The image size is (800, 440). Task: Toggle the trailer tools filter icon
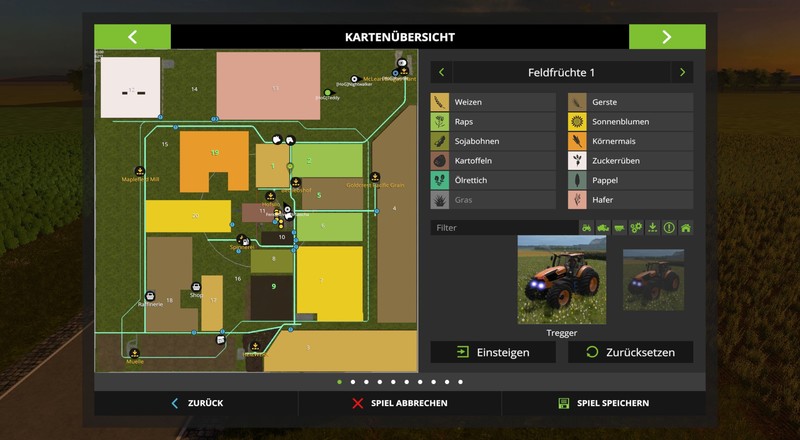click(x=620, y=228)
